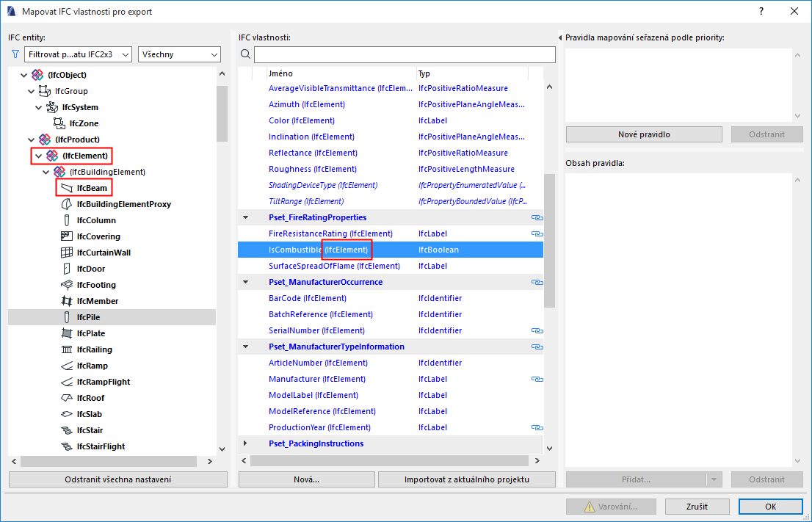Screen dimensions: 812x522
Task: Click the IfcStairFlight icon
Action: click(x=67, y=446)
